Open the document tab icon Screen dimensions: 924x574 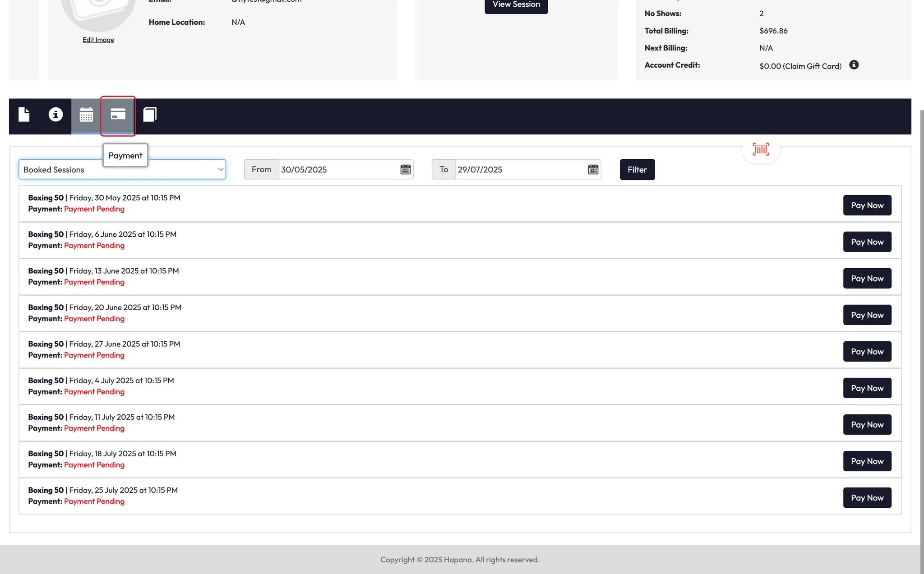(24, 115)
